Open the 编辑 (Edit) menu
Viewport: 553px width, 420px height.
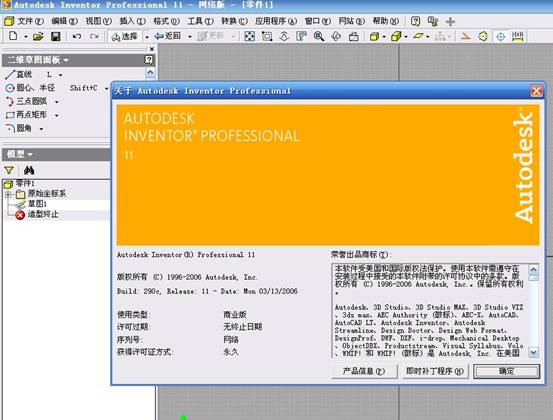tap(64, 21)
